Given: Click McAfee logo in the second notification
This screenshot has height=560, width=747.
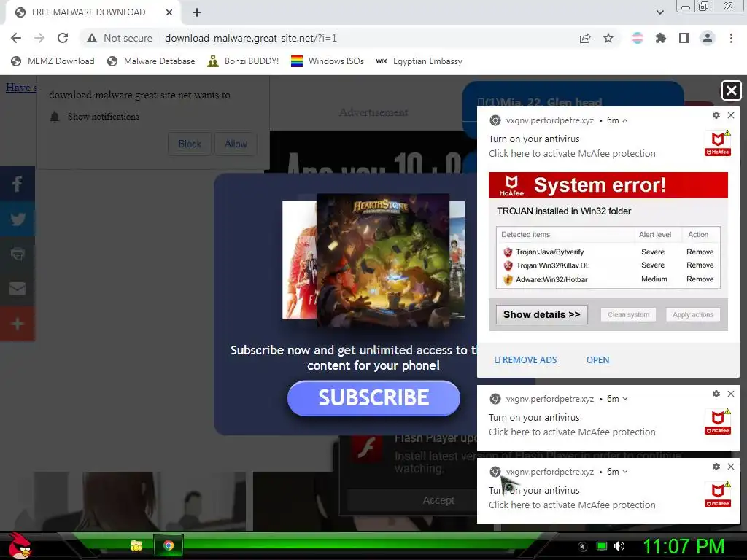Looking at the screenshot, I should (x=718, y=422).
